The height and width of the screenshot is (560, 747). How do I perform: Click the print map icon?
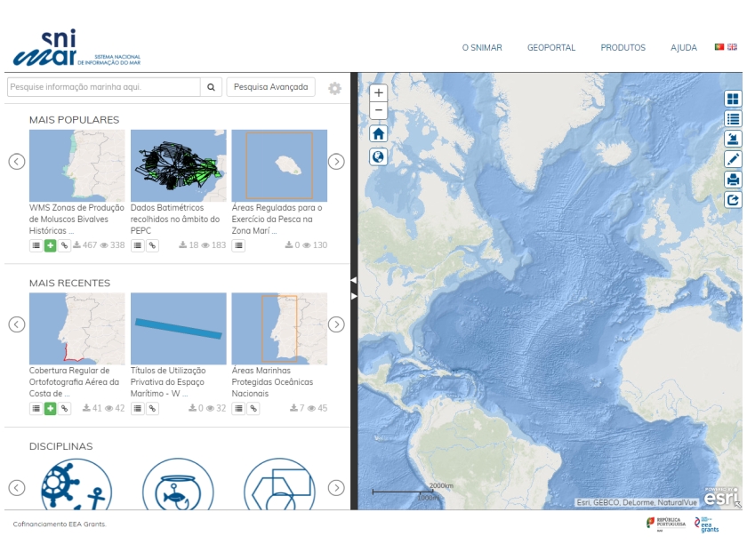point(733,180)
